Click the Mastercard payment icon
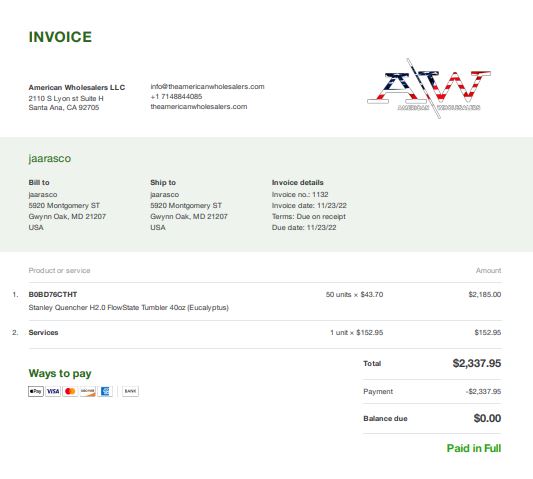 click(x=70, y=391)
